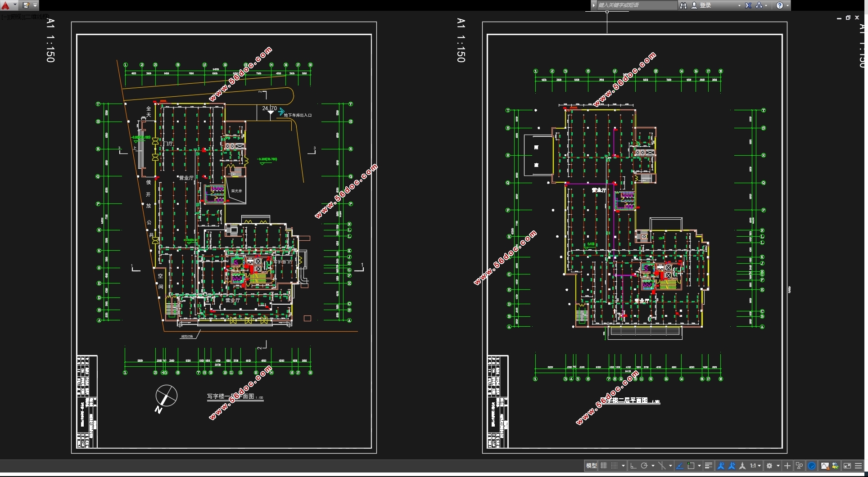Click the binoculars search icon

(x=683, y=5)
